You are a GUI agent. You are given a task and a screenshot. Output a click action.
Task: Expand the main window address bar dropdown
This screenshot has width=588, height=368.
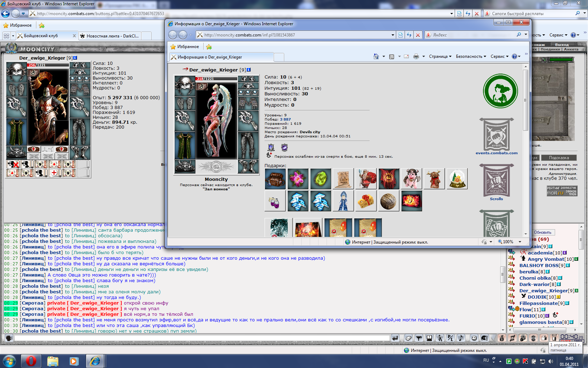[451, 14]
